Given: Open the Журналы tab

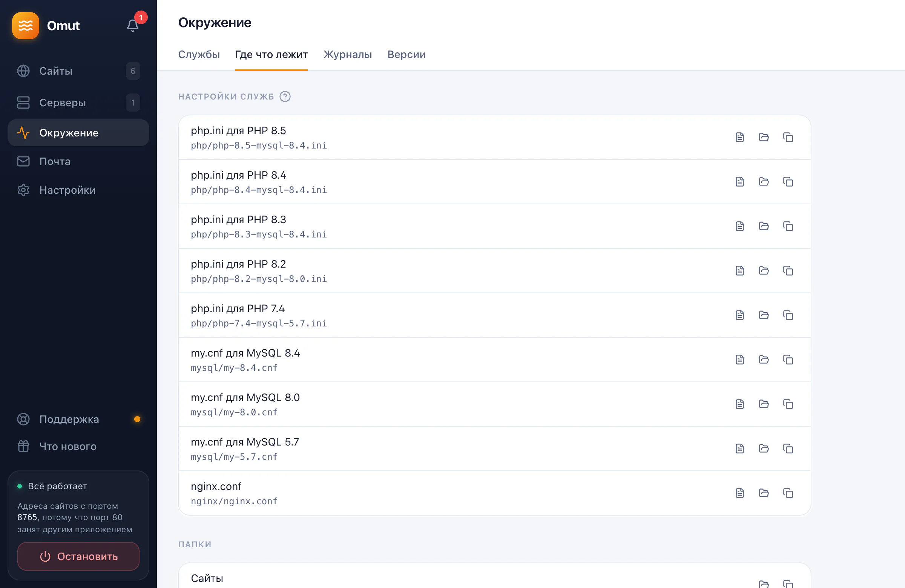Looking at the screenshot, I should (348, 54).
